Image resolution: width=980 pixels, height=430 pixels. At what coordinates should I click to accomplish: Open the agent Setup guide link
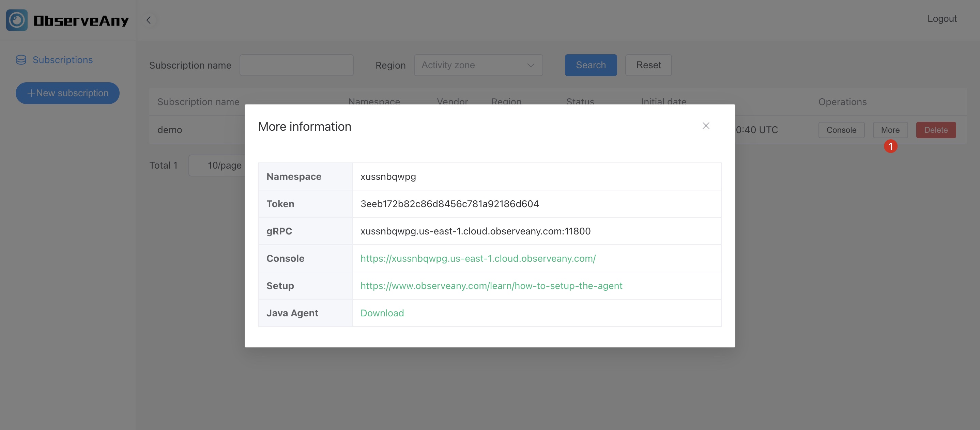[x=491, y=286]
